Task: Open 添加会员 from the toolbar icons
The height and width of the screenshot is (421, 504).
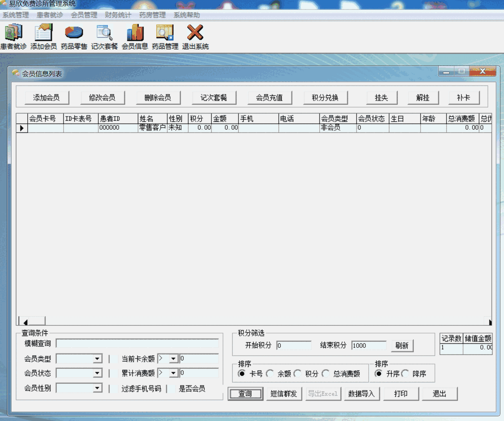Action: coord(43,35)
